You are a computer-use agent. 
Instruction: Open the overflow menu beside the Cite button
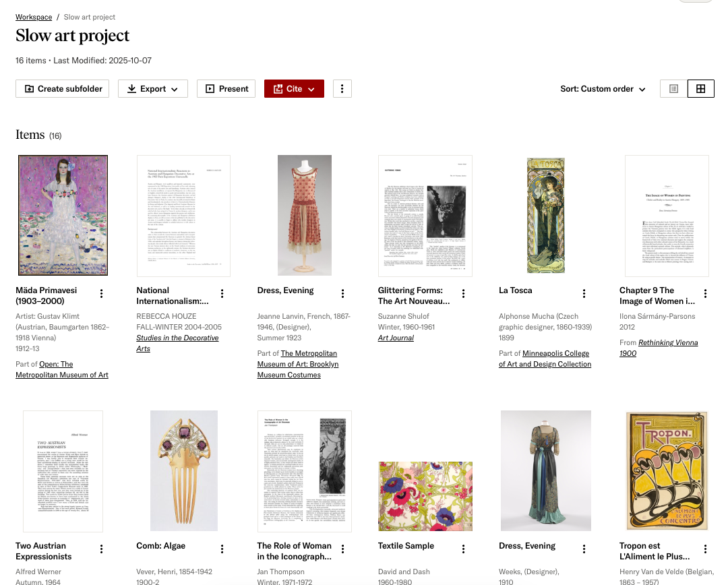[x=342, y=88]
